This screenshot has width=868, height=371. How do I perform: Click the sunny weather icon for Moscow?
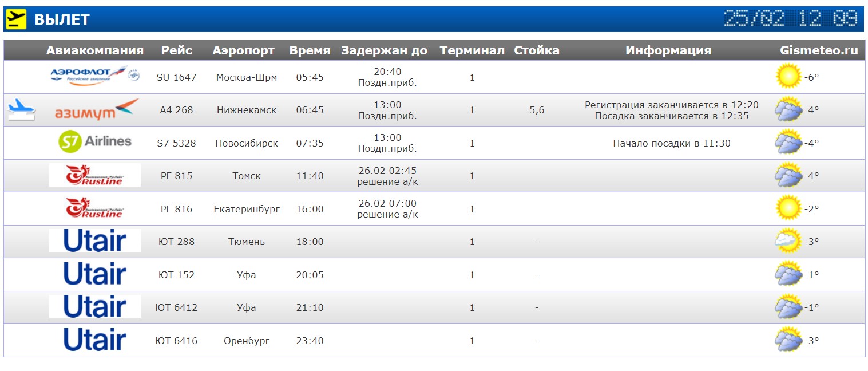click(788, 76)
